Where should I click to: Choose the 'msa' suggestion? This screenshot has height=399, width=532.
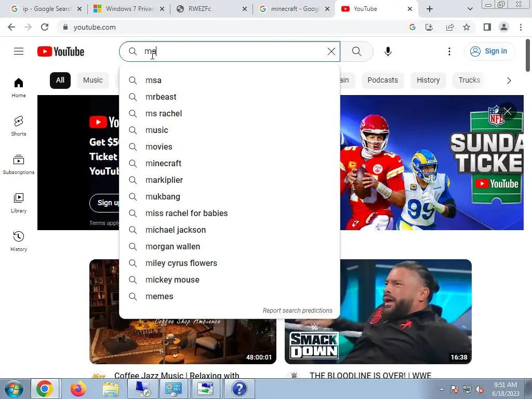coord(229,81)
